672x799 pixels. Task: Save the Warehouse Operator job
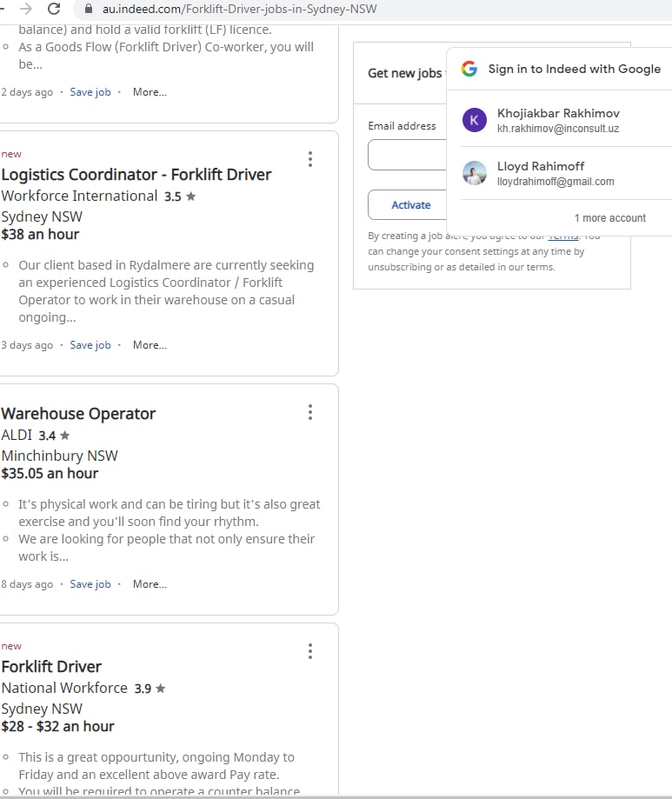click(90, 584)
